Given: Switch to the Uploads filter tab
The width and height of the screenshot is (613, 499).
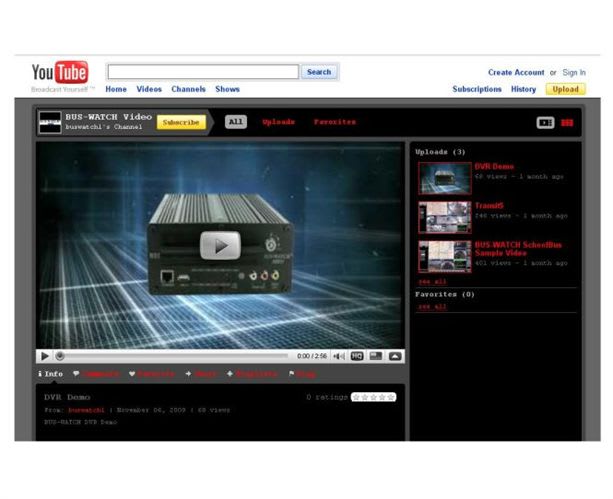Looking at the screenshot, I should [x=278, y=122].
